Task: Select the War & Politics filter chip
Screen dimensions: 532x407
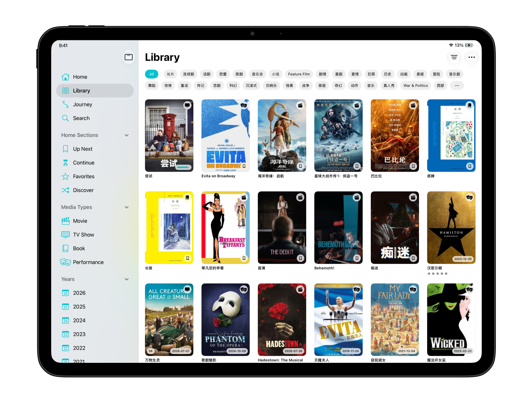Action: point(416,86)
